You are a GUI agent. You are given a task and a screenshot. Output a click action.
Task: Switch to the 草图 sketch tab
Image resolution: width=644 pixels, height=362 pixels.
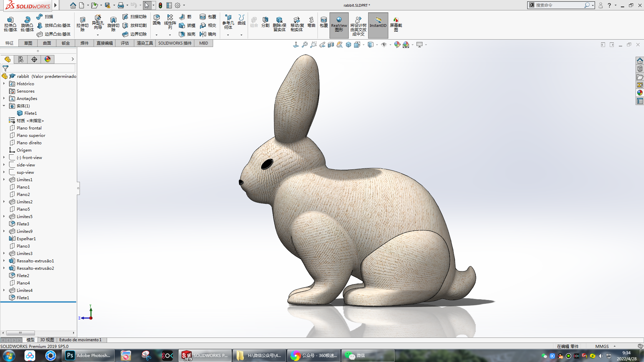click(28, 43)
